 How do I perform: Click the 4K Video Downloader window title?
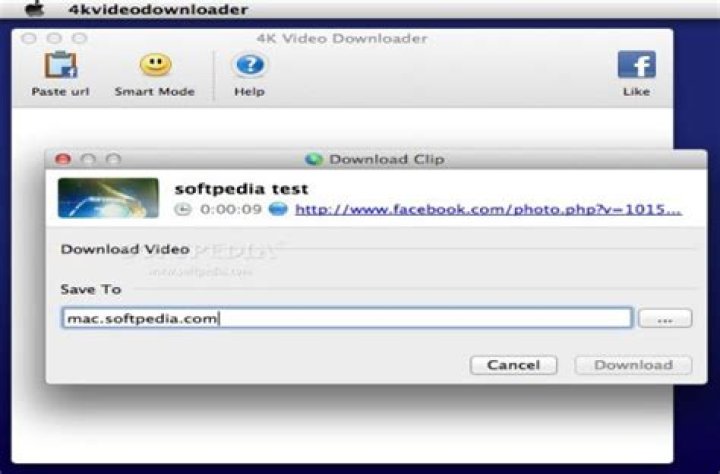(342, 38)
